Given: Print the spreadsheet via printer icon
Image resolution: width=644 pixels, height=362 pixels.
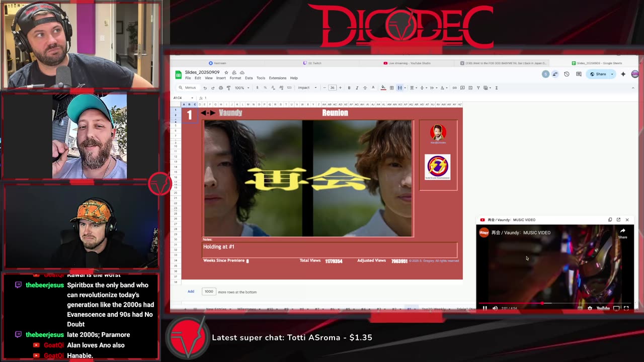Looking at the screenshot, I should [220, 88].
